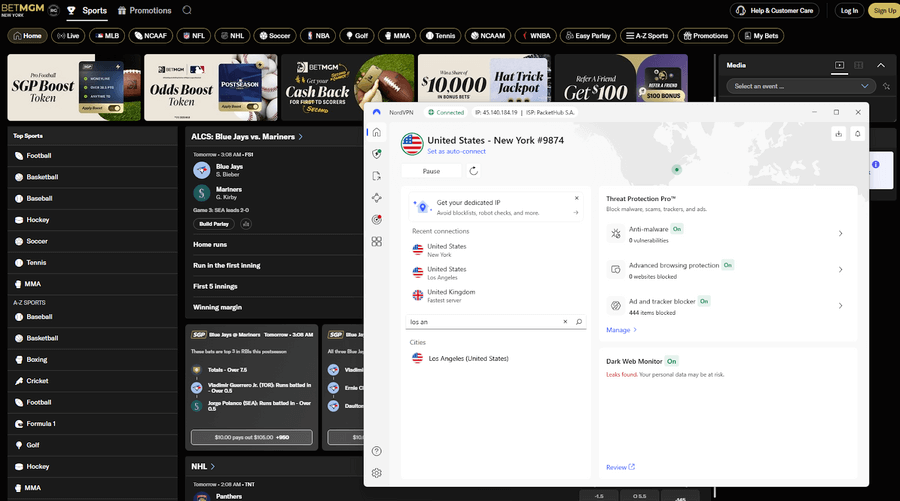Expand the NHL section chevron
This screenshot has width=900, height=501.
(212, 467)
